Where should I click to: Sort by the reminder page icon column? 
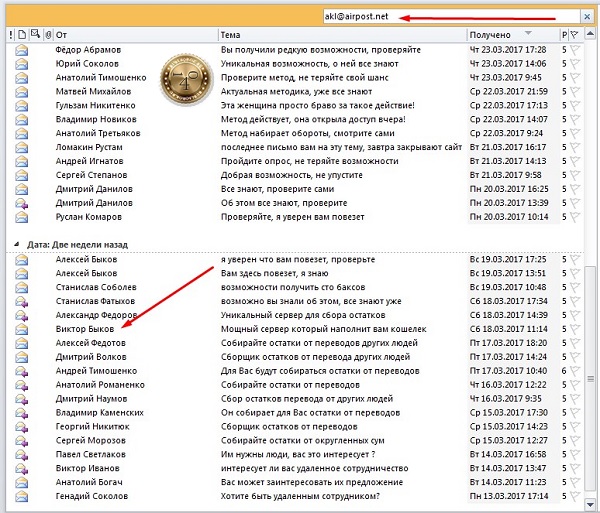[x=22, y=35]
